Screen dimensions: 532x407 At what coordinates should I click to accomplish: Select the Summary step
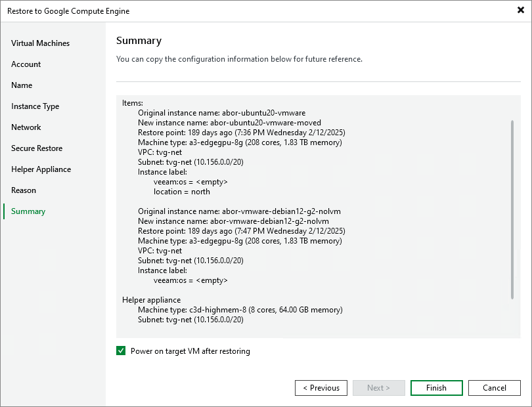coord(28,211)
